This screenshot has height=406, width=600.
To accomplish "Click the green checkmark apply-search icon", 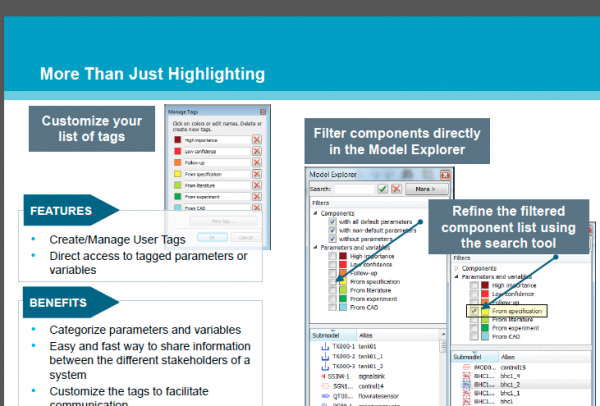I will tap(382, 188).
